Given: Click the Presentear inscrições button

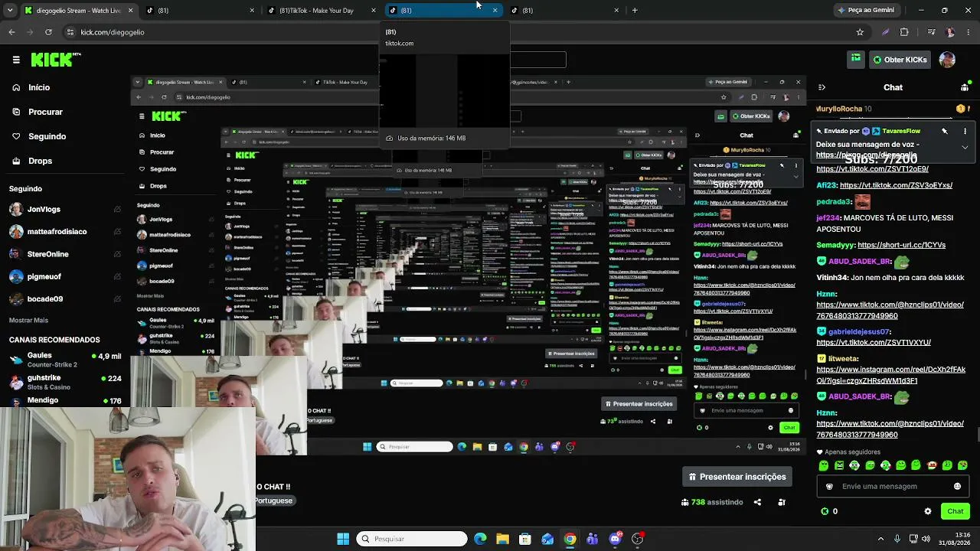Looking at the screenshot, I should (737, 477).
